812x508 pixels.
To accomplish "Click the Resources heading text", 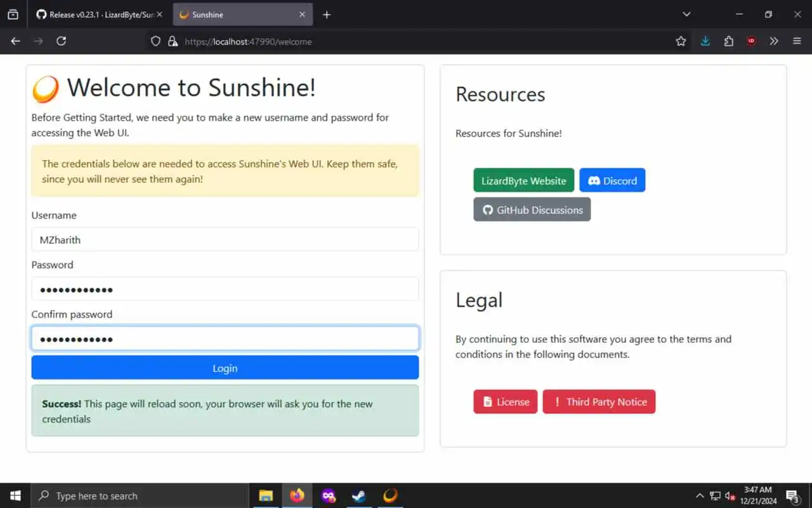I will [500, 94].
